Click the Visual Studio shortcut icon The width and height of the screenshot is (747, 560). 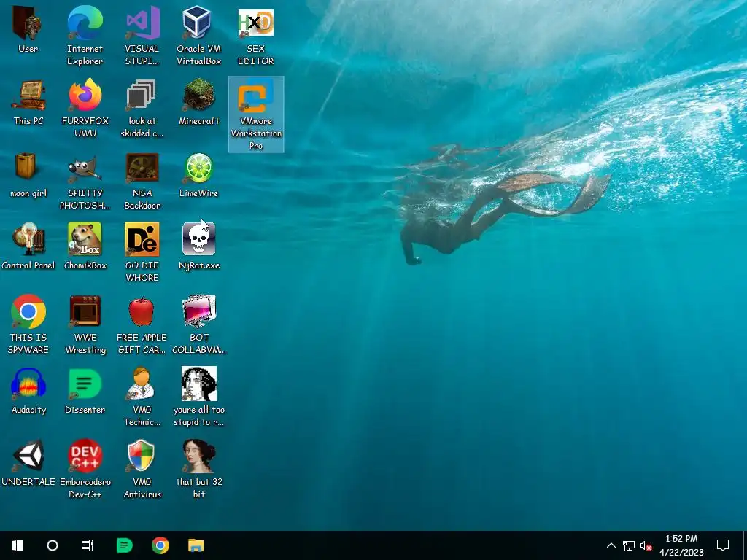(142, 23)
